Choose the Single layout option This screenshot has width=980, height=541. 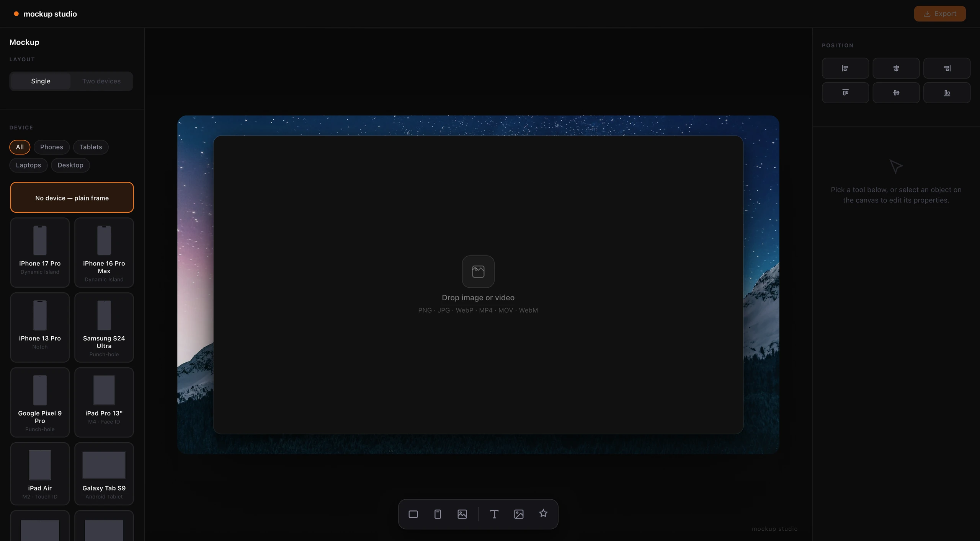[41, 81]
